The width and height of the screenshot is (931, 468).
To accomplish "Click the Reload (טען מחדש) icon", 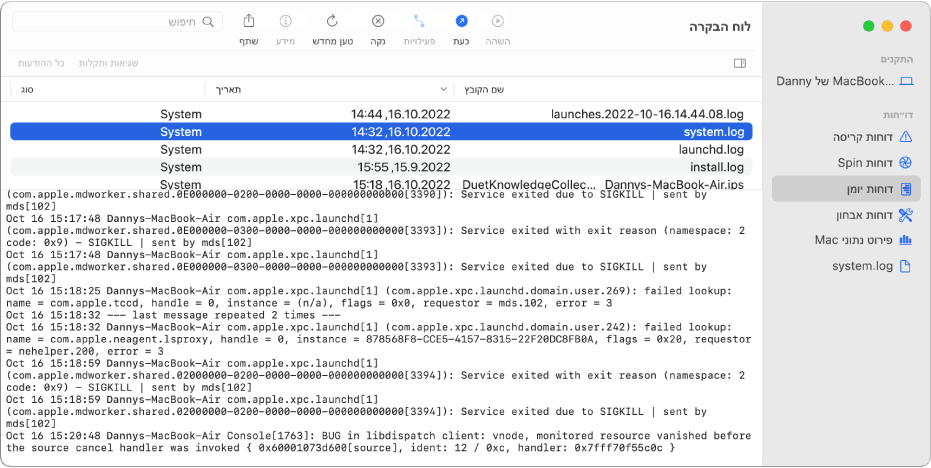I will point(332,21).
